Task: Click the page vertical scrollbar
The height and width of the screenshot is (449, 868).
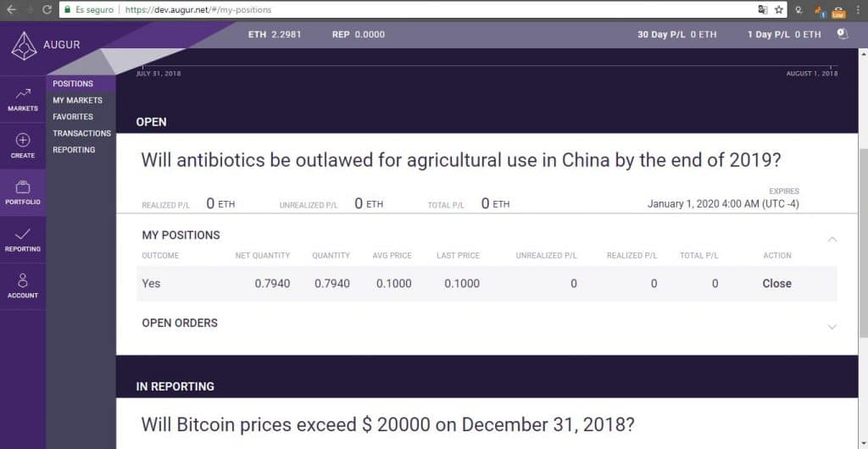Action: pyautogui.click(x=863, y=249)
